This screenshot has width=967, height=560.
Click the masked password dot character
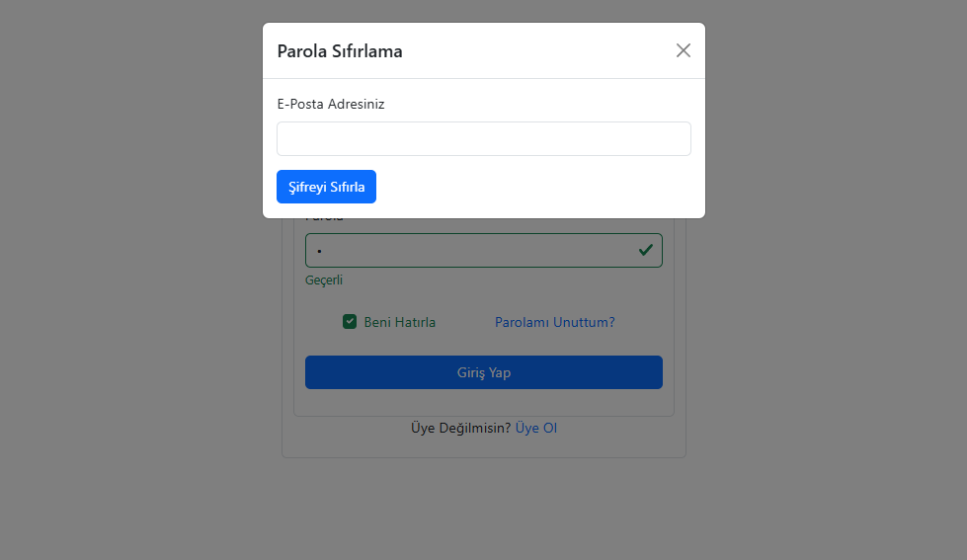pos(320,252)
